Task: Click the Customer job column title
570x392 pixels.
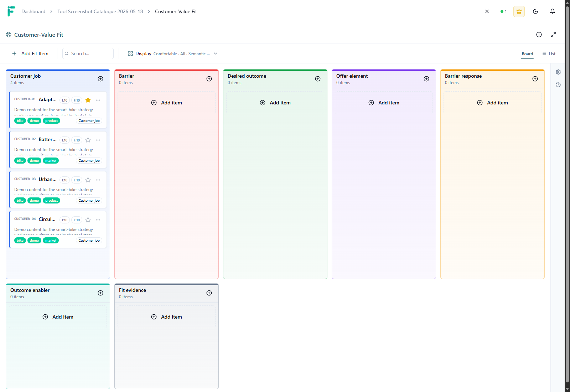Action: click(25, 76)
